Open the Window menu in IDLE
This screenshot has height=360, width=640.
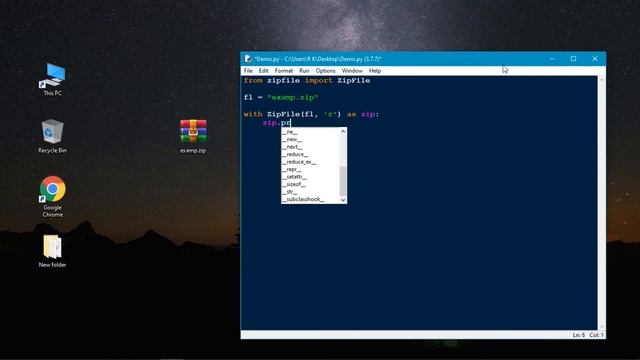pos(352,71)
